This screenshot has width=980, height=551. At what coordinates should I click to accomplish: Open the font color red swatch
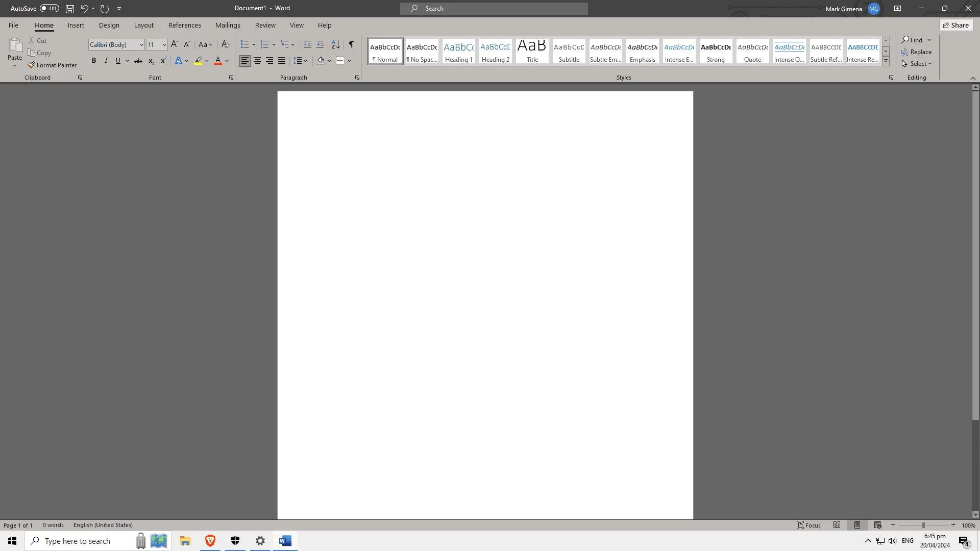[218, 61]
